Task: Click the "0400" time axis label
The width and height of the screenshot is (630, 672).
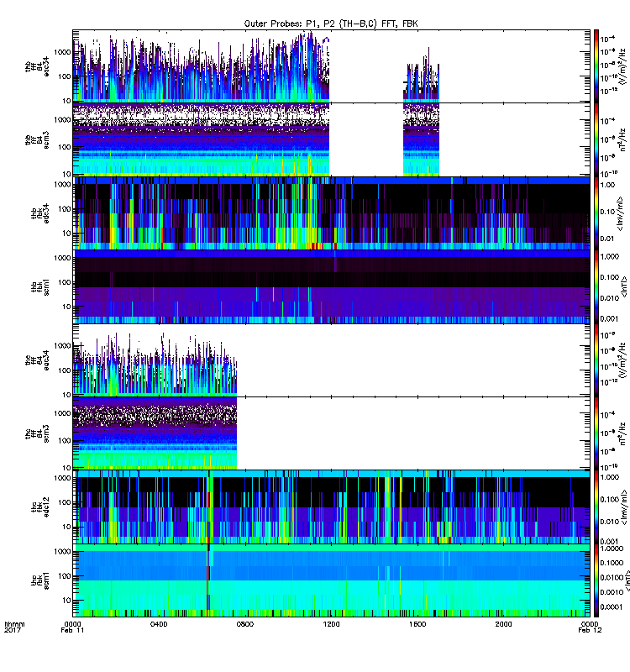Action: point(159,624)
